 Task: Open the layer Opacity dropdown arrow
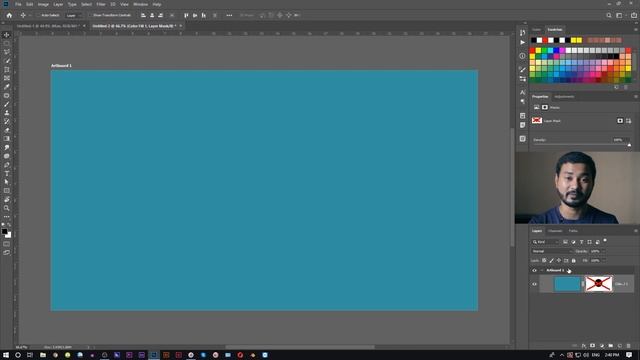click(x=604, y=251)
